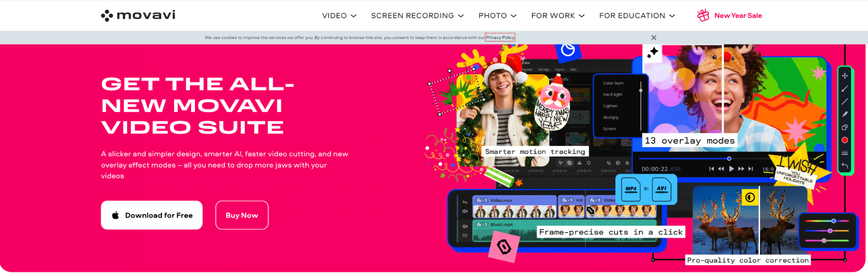Image resolution: width=868 pixels, height=276 pixels.
Task: Skip to end in the preview player
Action: pos(751,169)
